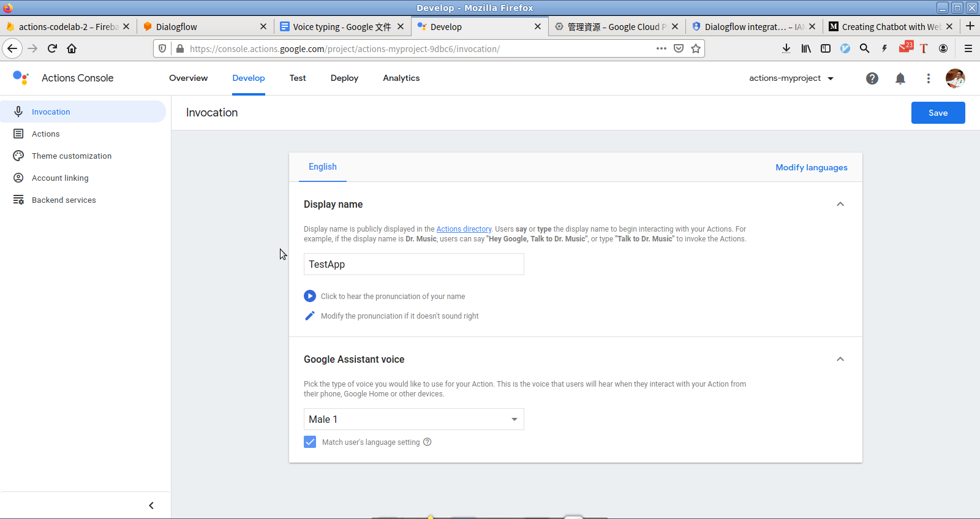
Task: Collapse the Display name section
Action: 840,204
